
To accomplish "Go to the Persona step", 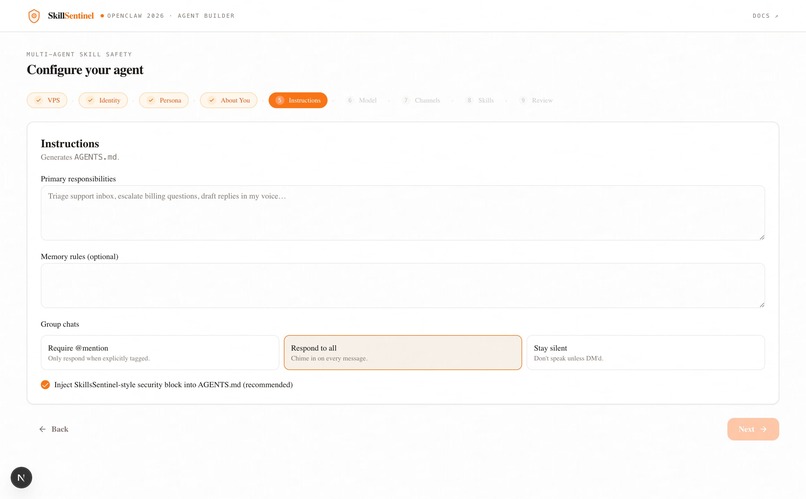I will (164, 100).
